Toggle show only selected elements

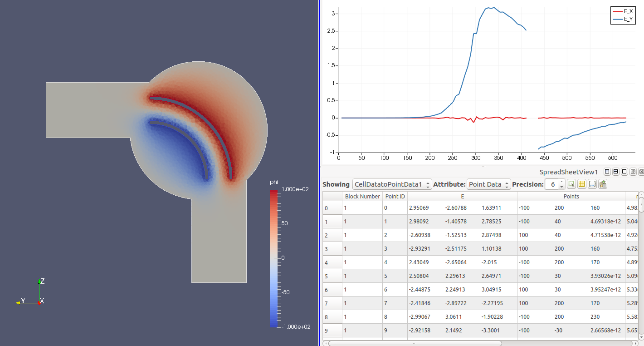point(571,184)
